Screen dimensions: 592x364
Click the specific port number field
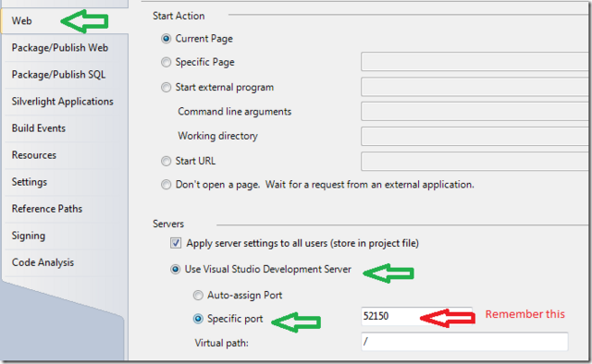(x=416, y=316)
